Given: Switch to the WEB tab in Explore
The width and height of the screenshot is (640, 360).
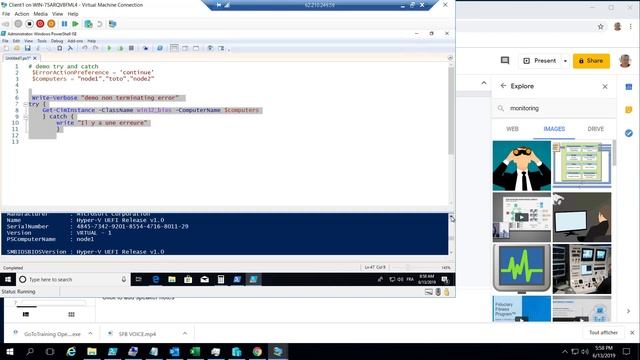Looking at the screenshot, I should [x=512, y=129].
